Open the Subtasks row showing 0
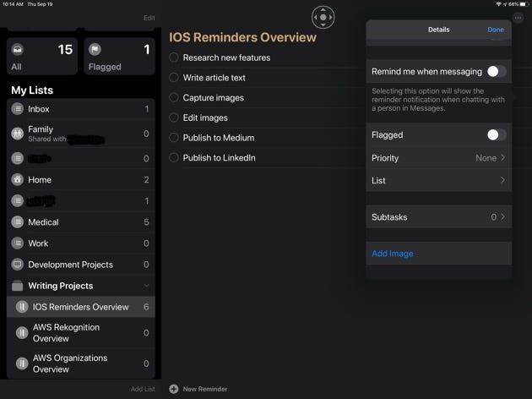The height and width of the screenshot is (399, 532). click(439, 216)
